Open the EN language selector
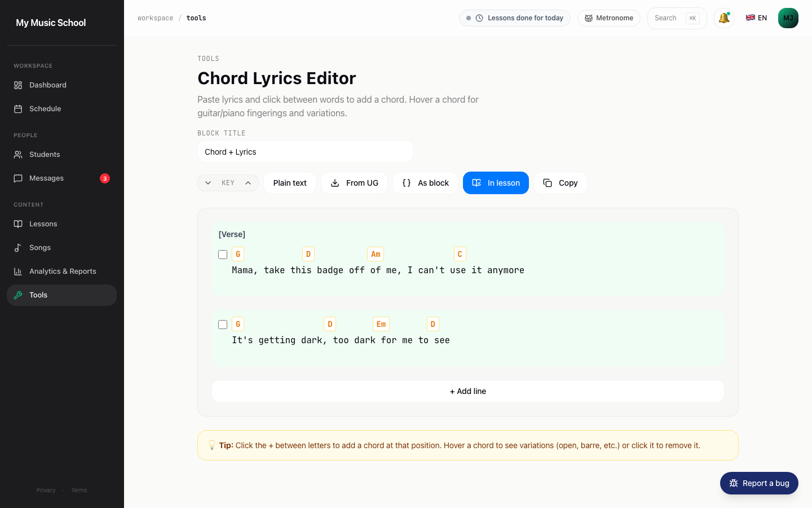 click(x=756, y=18)
